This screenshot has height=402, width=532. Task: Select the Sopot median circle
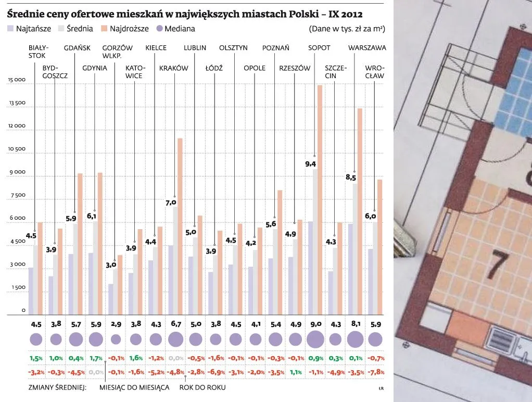click(x=315, y=340)
